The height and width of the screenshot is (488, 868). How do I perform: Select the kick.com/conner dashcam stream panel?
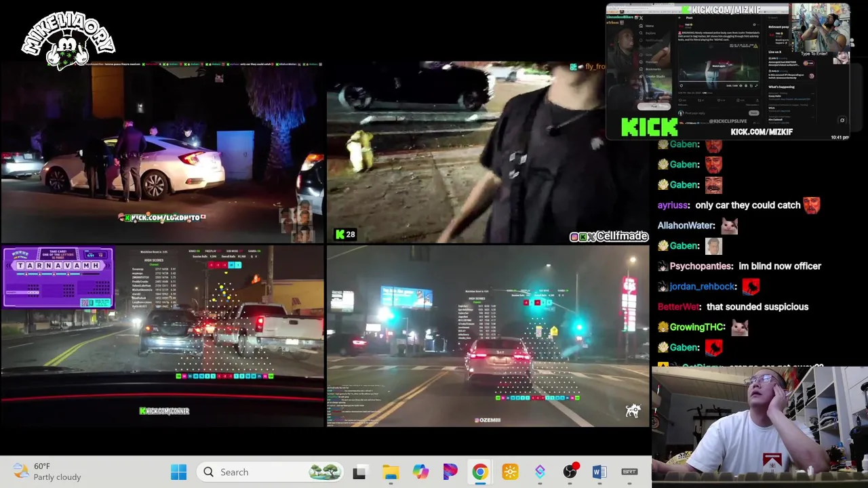coord(162,336)
